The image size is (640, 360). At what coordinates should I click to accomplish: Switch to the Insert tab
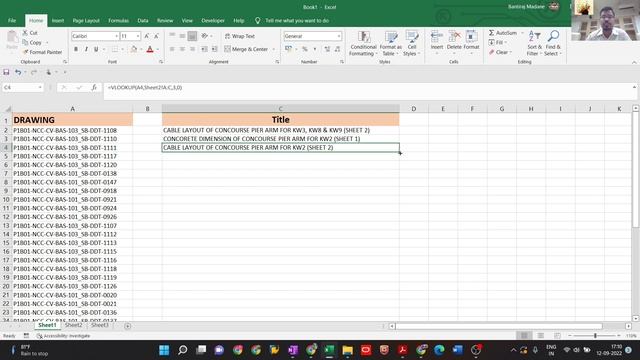click(x=58, y=20)
